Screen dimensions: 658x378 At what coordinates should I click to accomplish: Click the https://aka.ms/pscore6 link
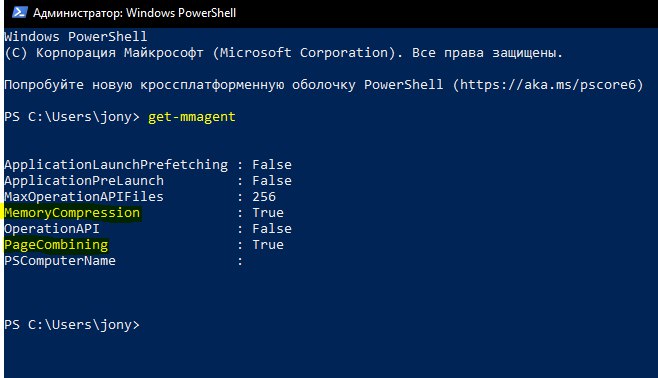pos(548,85)
